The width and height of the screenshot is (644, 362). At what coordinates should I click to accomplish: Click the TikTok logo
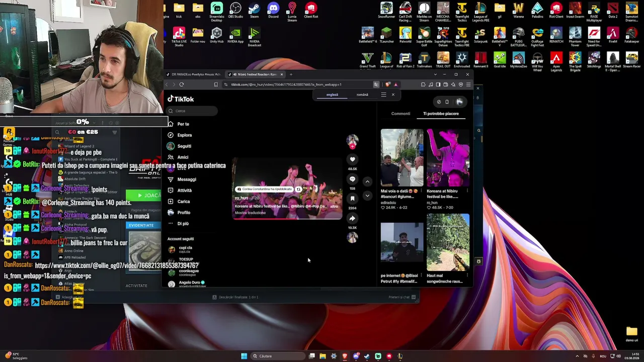(x=181, y=99)
